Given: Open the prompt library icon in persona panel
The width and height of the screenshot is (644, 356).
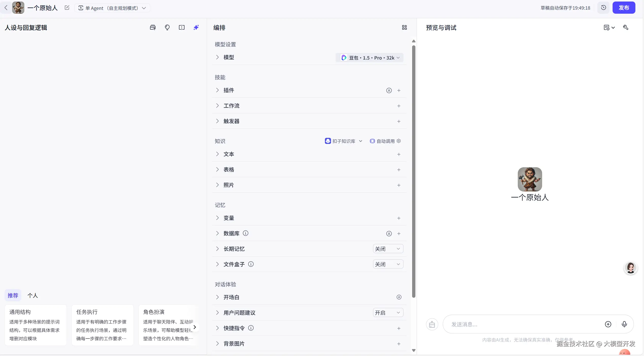Looking at the screenshot, I should click(x=153, y=27).
